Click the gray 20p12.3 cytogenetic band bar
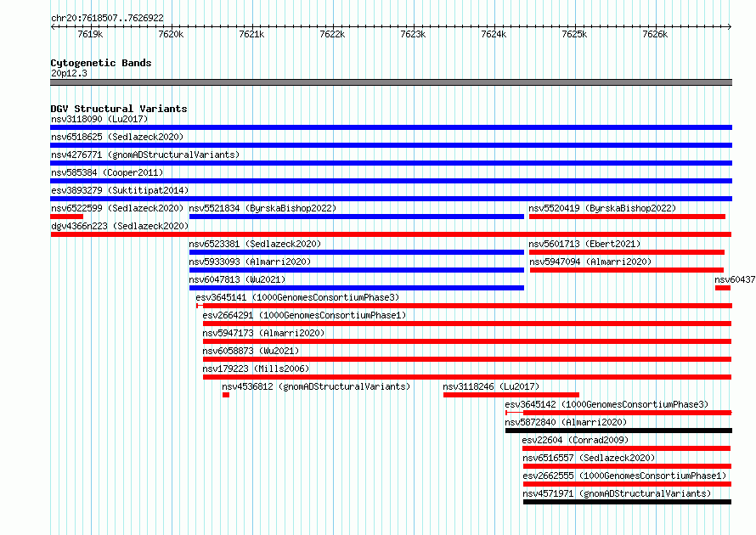 click(x=391, y=82)
